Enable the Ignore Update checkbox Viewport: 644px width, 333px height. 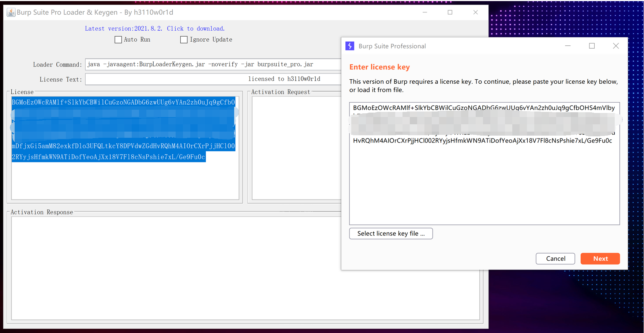(x=184, y=39)
